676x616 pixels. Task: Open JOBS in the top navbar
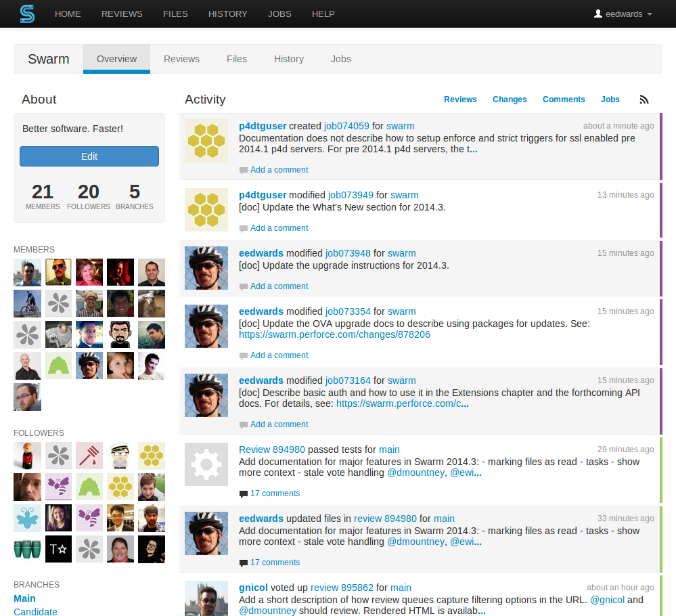279,14
